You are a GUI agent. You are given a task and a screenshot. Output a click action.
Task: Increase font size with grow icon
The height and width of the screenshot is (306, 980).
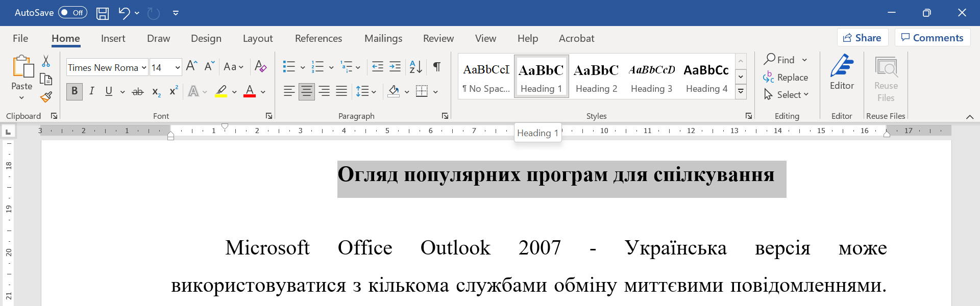(191, 66)
